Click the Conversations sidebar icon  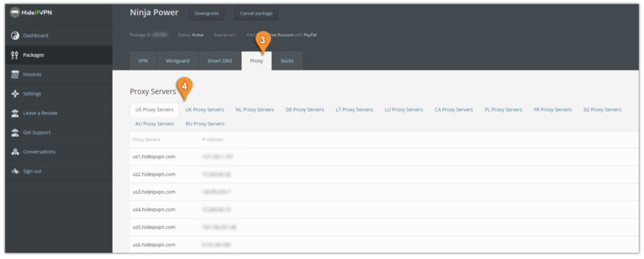point(15,152)
